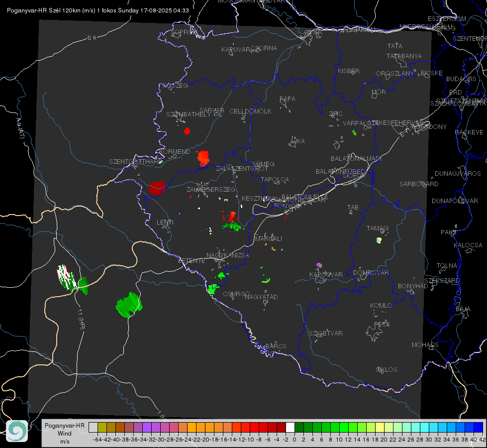Click the SÜMEG city label

click(x=263, y=164)
